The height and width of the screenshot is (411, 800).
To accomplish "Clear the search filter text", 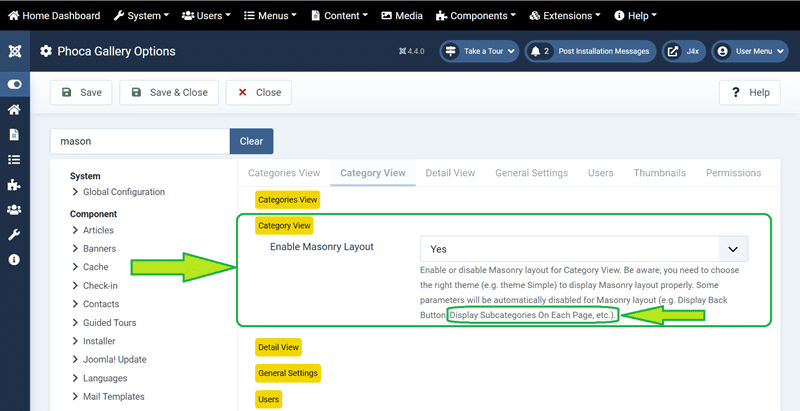I will click(251, 141).
